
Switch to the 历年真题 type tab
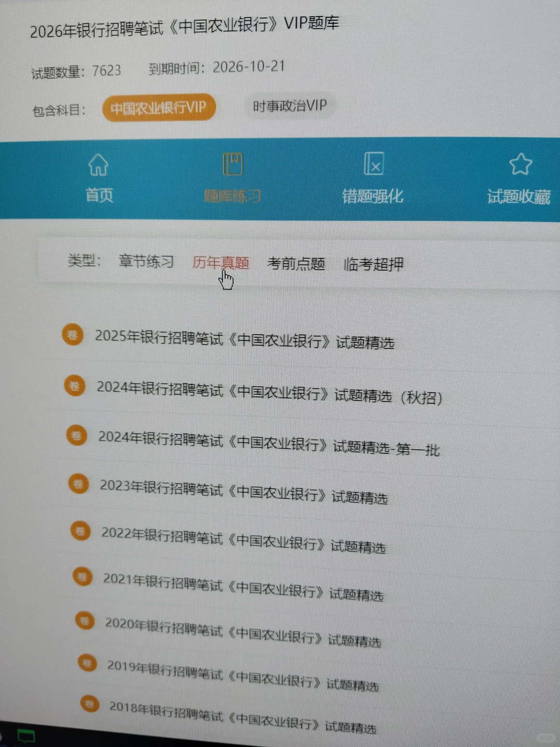point(221,262)
